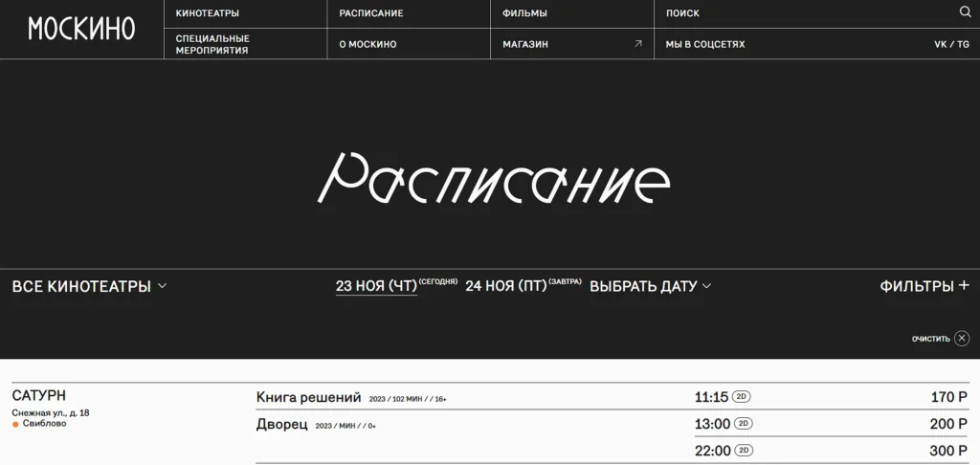The image size is (980, 465).
Task: Select the 22:00 showtime
Action: [x=712, y=451]
